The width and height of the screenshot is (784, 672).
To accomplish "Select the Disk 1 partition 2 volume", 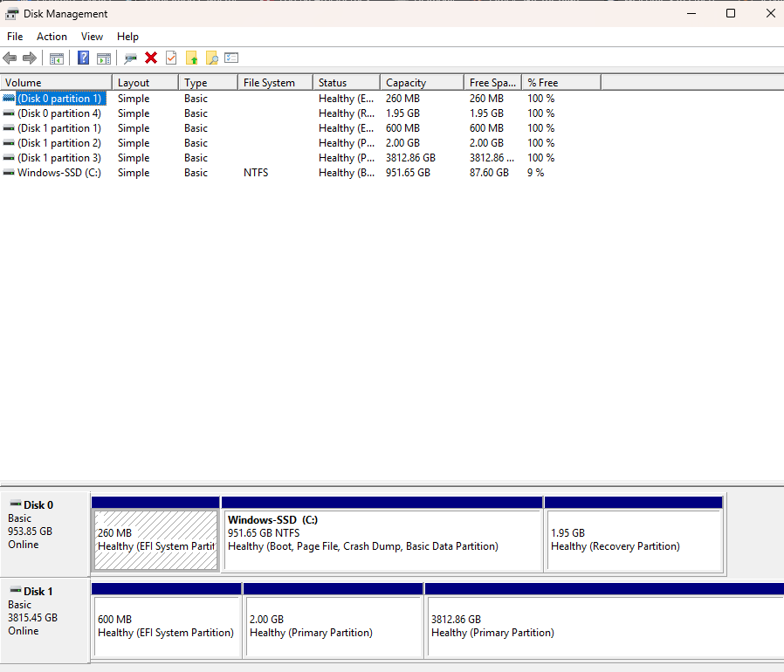I will [54, 142].
